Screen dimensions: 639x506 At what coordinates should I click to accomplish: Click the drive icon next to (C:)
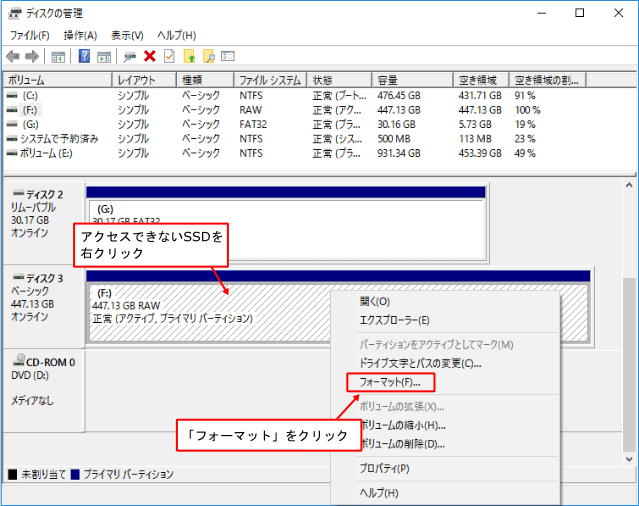(x=12, y=96)
